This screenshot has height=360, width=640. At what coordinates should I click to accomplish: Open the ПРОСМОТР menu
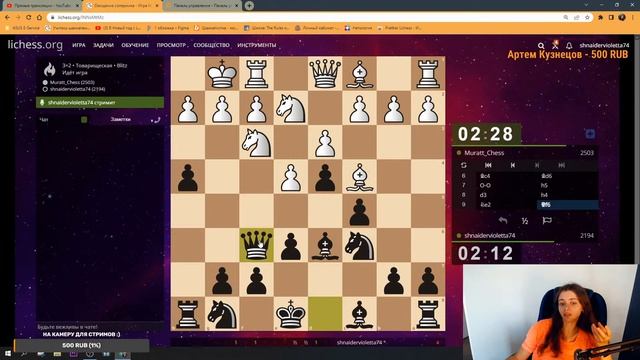click(171, 45)
